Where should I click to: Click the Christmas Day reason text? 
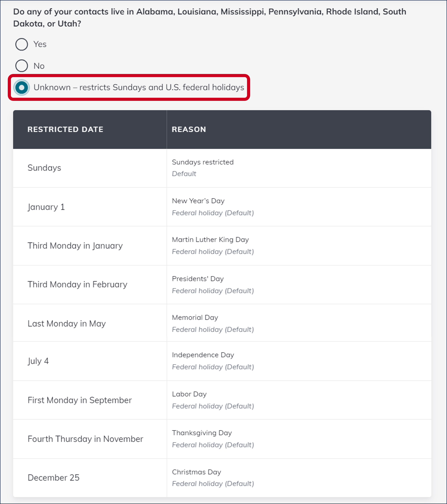tap(196, 472)
